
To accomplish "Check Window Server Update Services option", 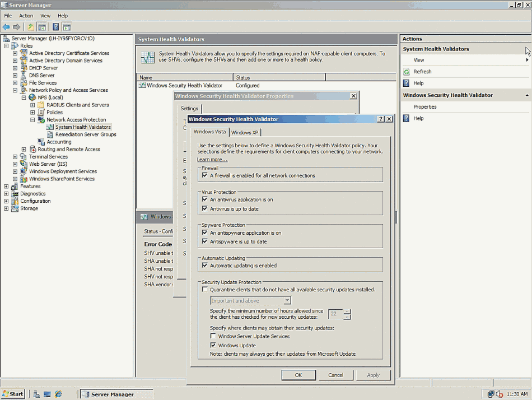I will (213, 336).
